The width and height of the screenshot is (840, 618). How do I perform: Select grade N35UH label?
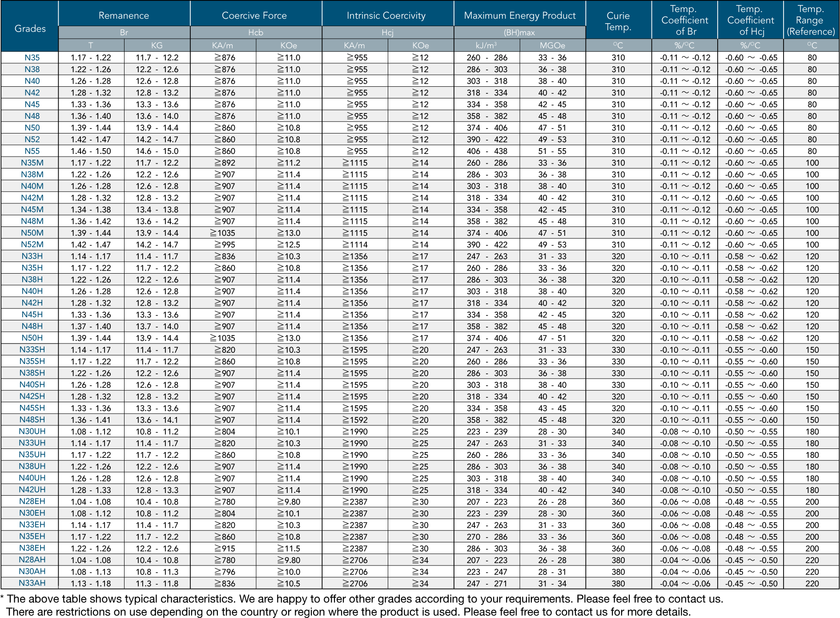[x=32, y=455]
